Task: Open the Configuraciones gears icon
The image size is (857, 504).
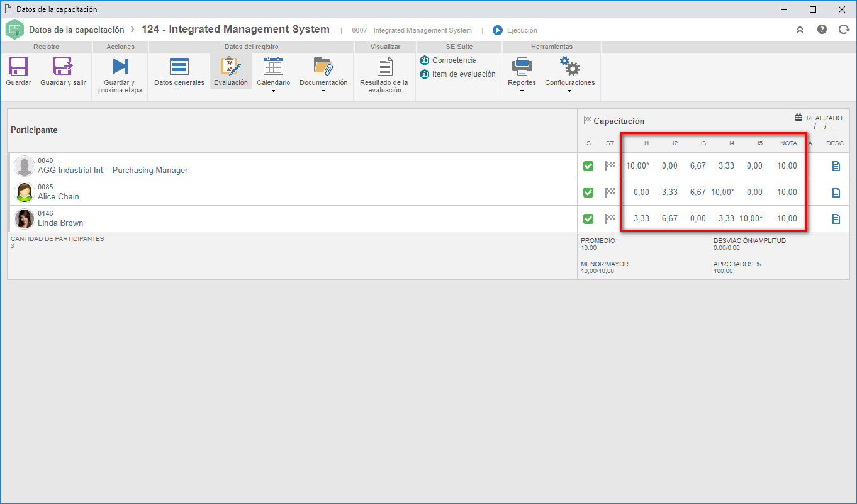Action: tap(569, 66)
